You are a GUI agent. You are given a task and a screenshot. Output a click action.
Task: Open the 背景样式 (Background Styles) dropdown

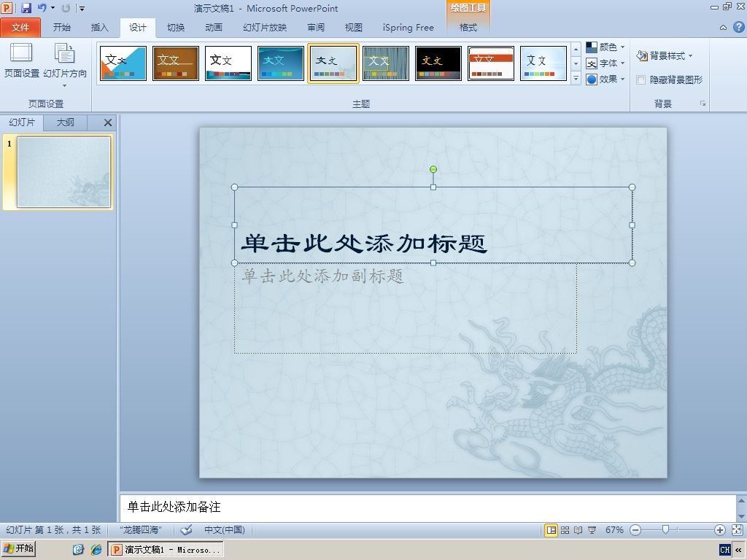point(664,55)
